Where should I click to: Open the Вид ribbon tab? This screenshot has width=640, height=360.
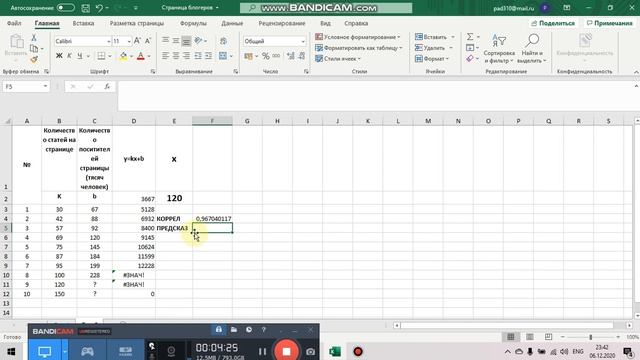coord(325,23)
